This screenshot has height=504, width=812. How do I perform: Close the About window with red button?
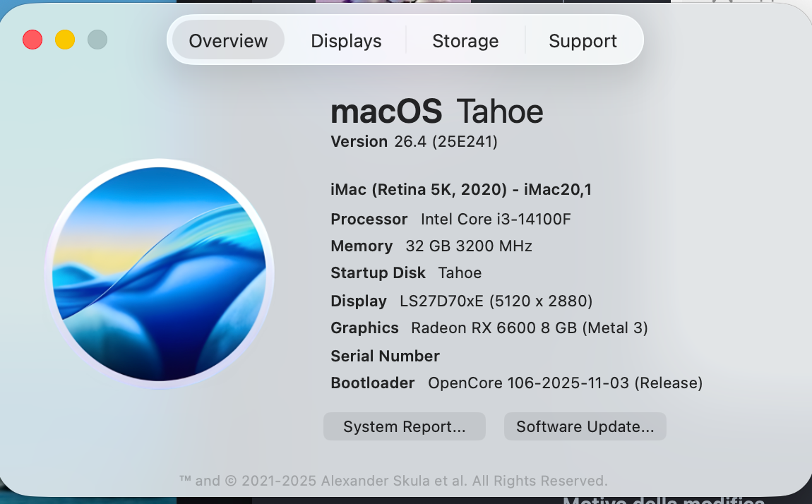(32, 40)
